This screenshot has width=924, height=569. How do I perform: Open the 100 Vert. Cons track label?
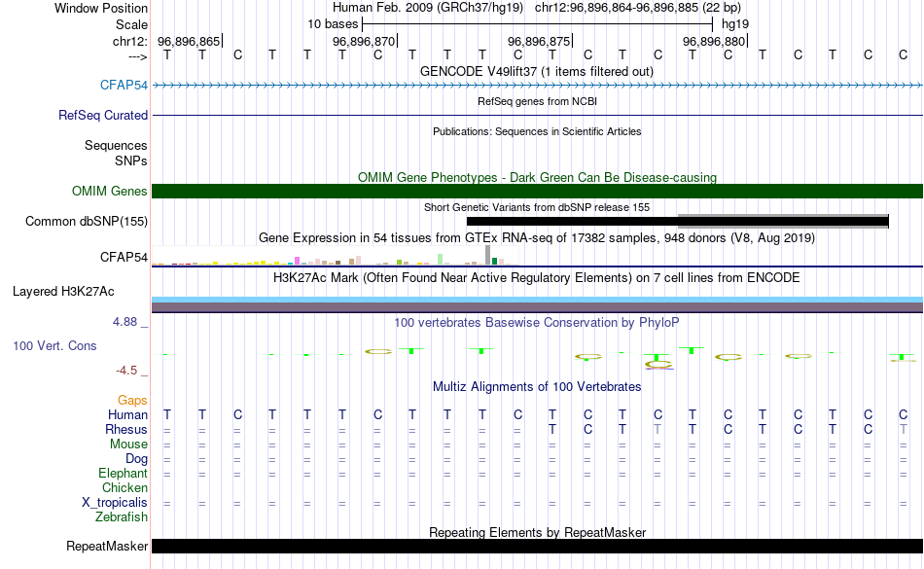[x=54, y=345]
